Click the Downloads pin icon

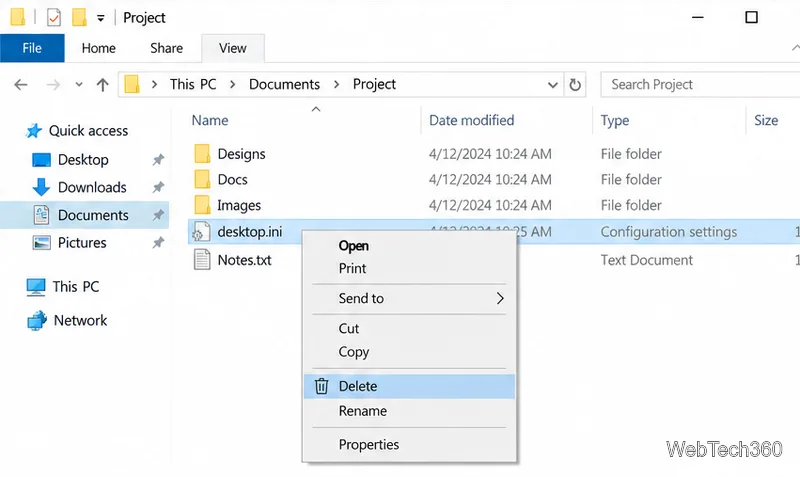tap(158, 187)
